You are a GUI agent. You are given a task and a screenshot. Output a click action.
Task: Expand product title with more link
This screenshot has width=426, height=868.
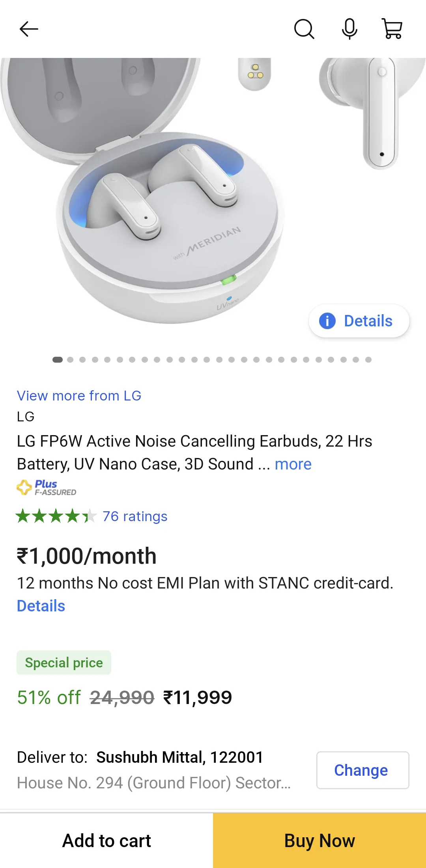[293, 464]
